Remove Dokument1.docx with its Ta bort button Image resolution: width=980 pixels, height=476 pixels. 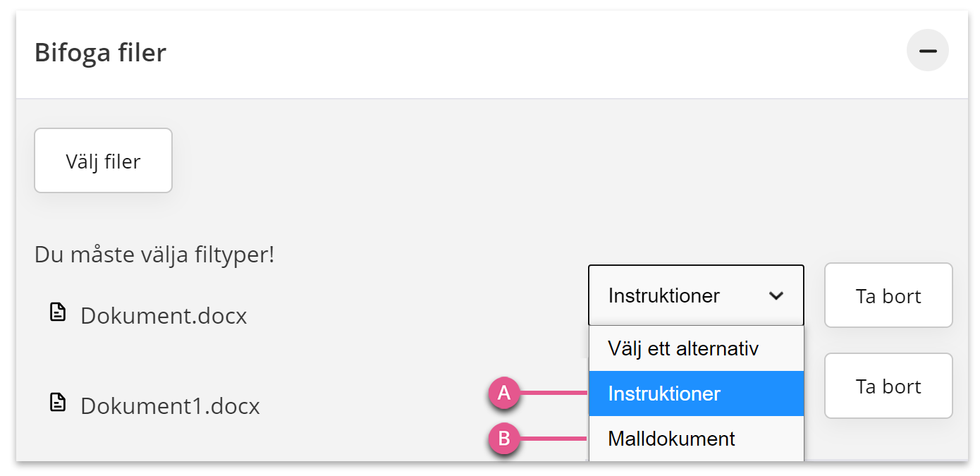click(888, 386)
